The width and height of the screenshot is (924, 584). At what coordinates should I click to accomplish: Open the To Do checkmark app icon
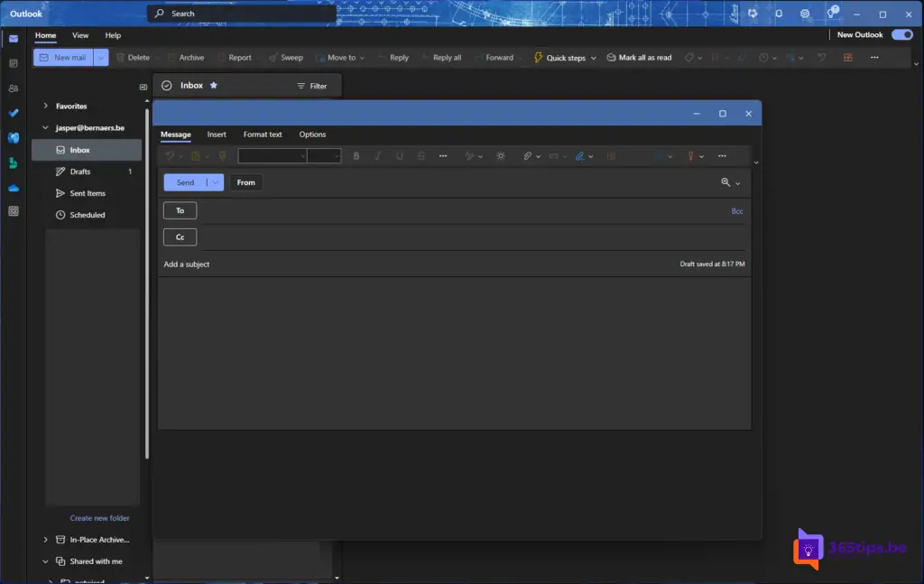(13, 113)
